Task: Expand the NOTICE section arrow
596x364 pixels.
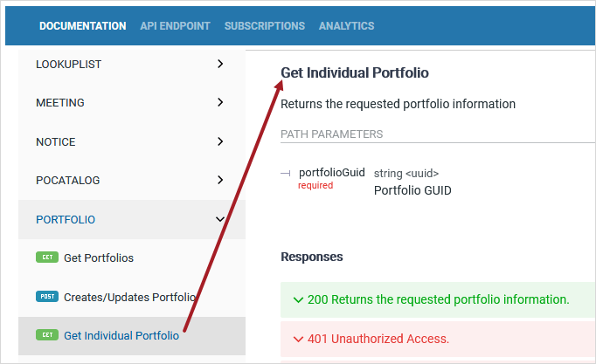Action: [x=220, y=141]
